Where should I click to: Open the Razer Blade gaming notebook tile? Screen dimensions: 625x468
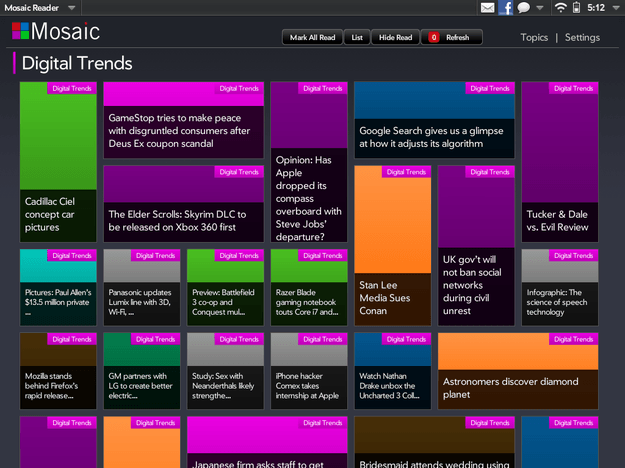309,287
